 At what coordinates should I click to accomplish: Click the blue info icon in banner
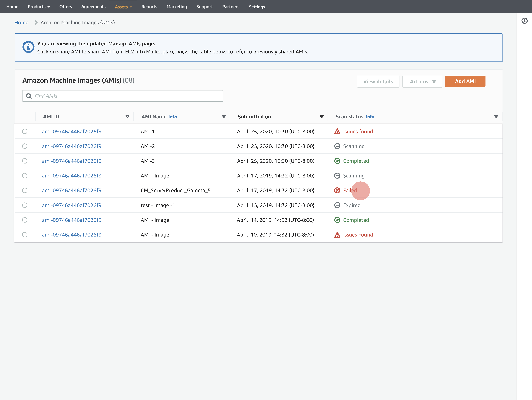[x=28, y=47]
